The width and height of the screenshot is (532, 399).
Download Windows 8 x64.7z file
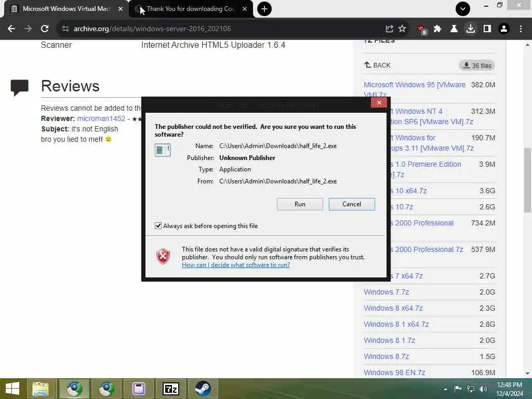tap(393, 308)
